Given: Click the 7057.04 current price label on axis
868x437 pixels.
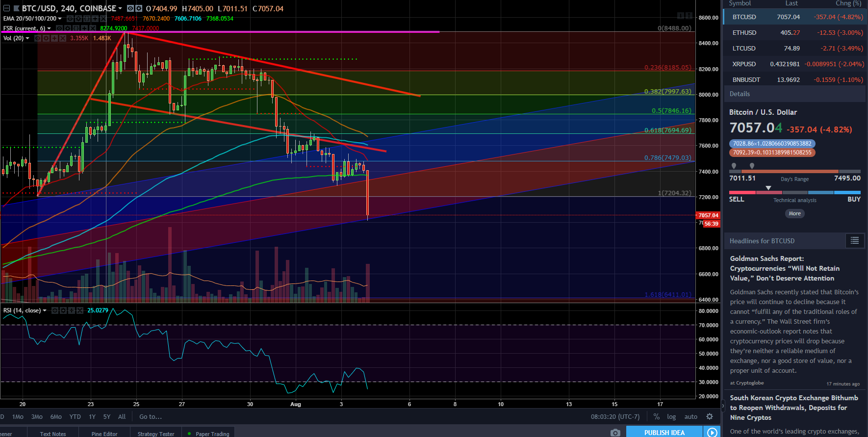Looking at the screenshot, I should tap(708, 215).
